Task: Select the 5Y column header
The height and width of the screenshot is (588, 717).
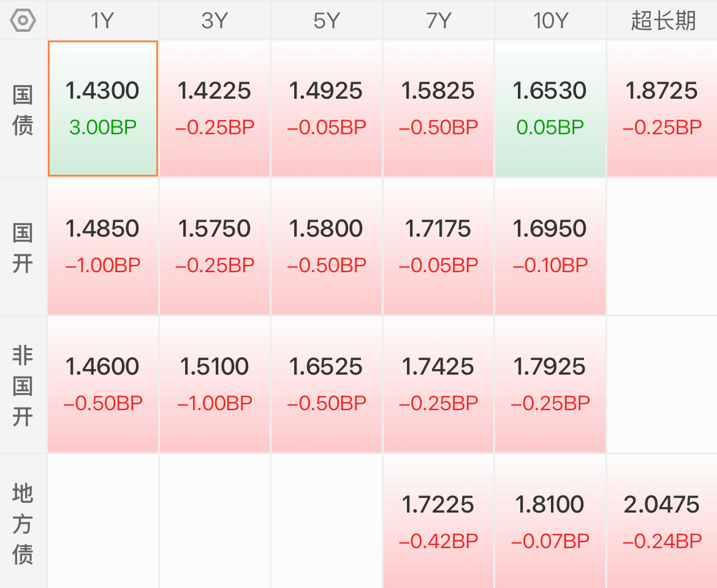Action: tap(327, 21)
